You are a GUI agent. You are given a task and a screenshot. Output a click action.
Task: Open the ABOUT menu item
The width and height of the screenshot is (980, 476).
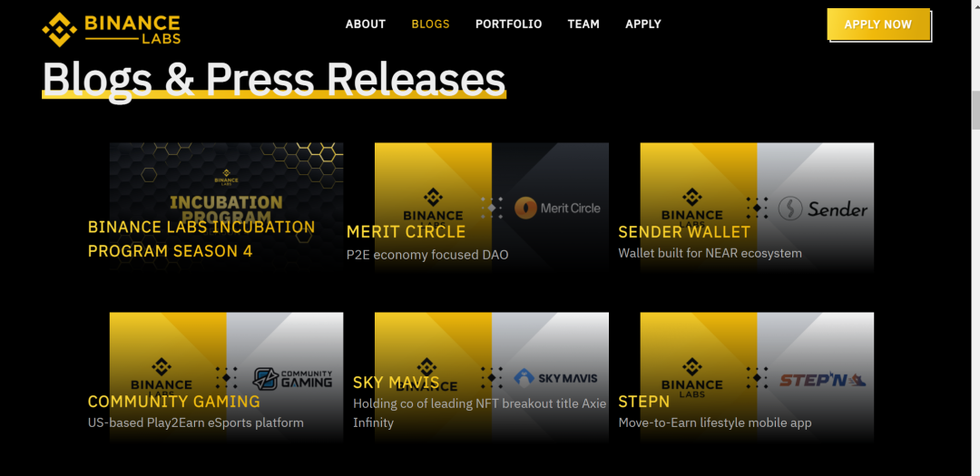tap(366, 24)
